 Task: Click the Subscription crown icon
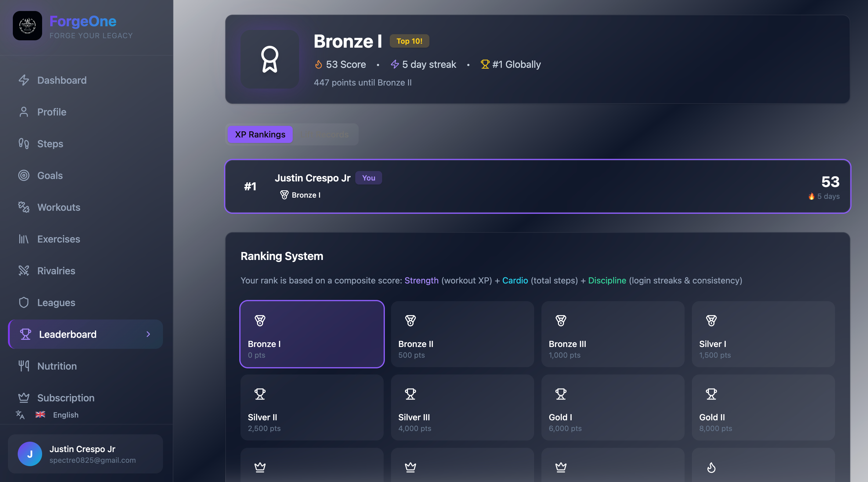pos(24,398)
